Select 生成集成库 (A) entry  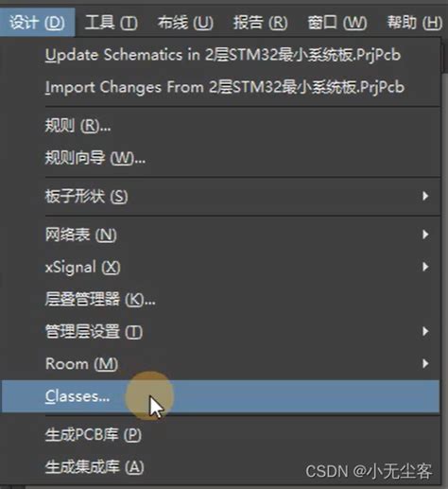click(95, 467)
